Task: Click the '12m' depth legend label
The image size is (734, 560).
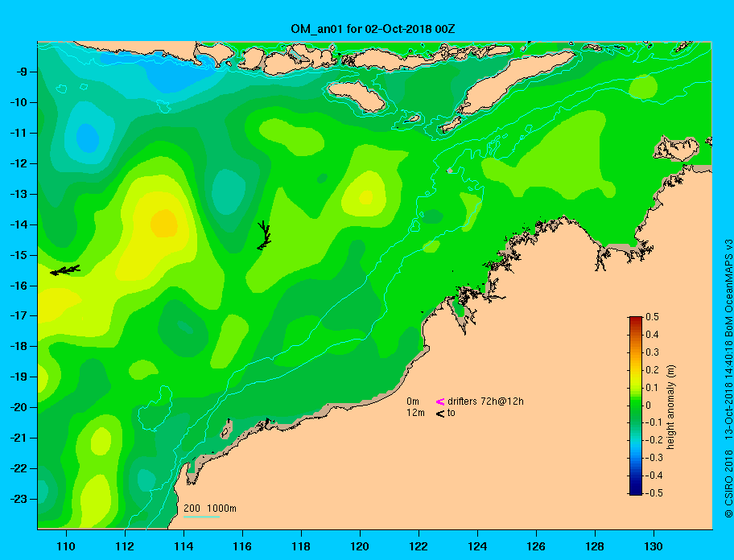Action: pos(415,413)
